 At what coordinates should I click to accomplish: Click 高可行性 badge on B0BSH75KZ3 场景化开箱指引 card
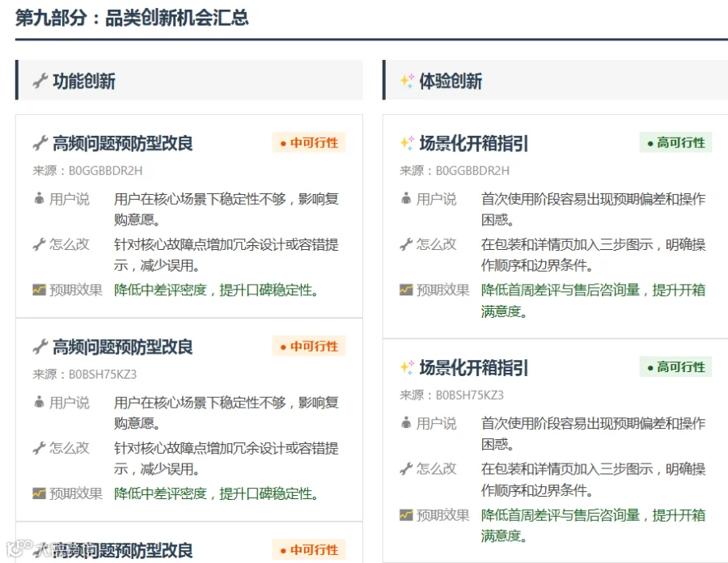[x=675, y=366]
